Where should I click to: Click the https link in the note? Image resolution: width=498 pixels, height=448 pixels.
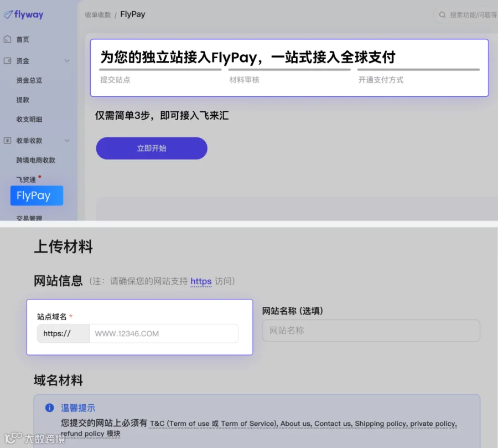click(201, 281)
